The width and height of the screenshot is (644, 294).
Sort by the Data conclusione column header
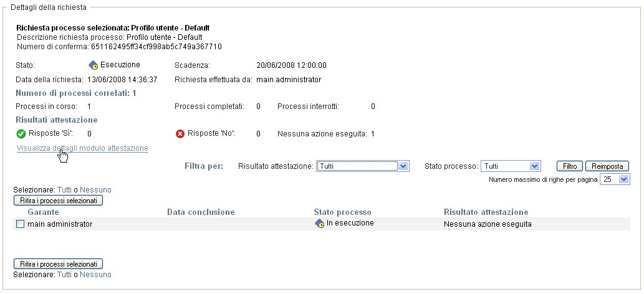201,212
